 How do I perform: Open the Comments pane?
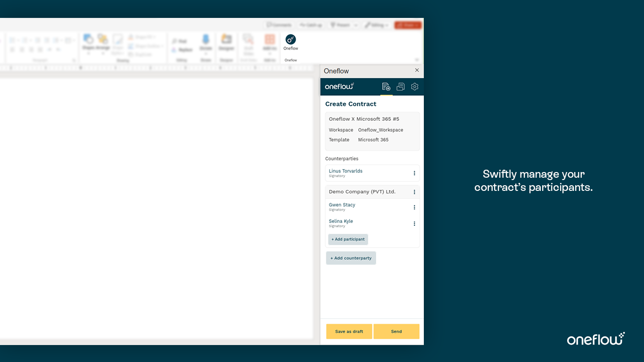coord(279,25)
